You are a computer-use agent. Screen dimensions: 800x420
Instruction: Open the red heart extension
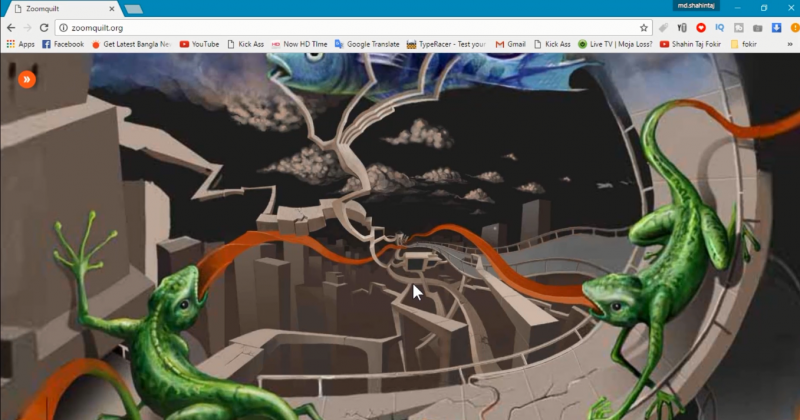(701, 28)
